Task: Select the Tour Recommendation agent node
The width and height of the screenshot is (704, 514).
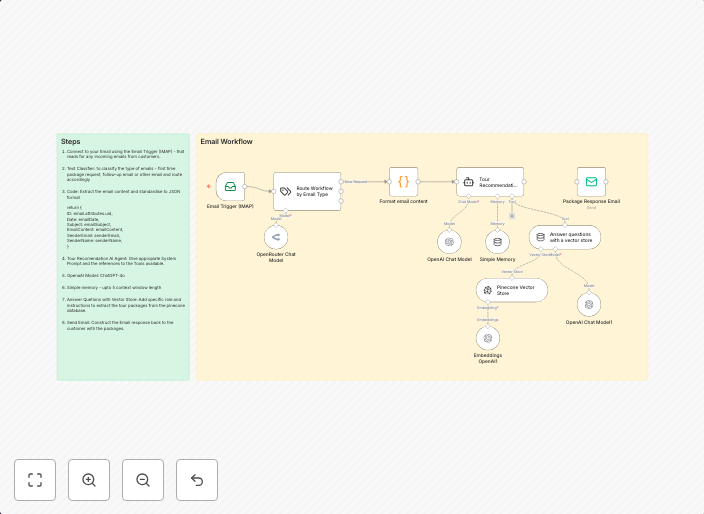Action: tap(490, 182)
